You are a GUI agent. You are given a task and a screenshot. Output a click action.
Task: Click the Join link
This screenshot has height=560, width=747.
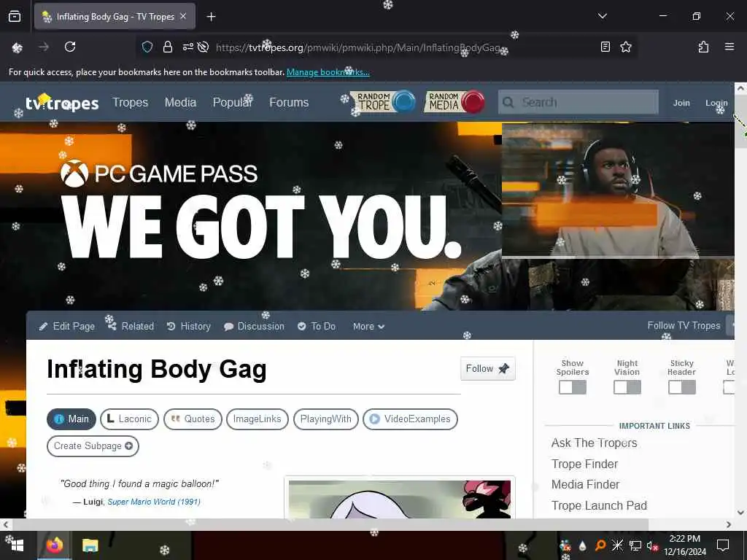pos(681,103)
